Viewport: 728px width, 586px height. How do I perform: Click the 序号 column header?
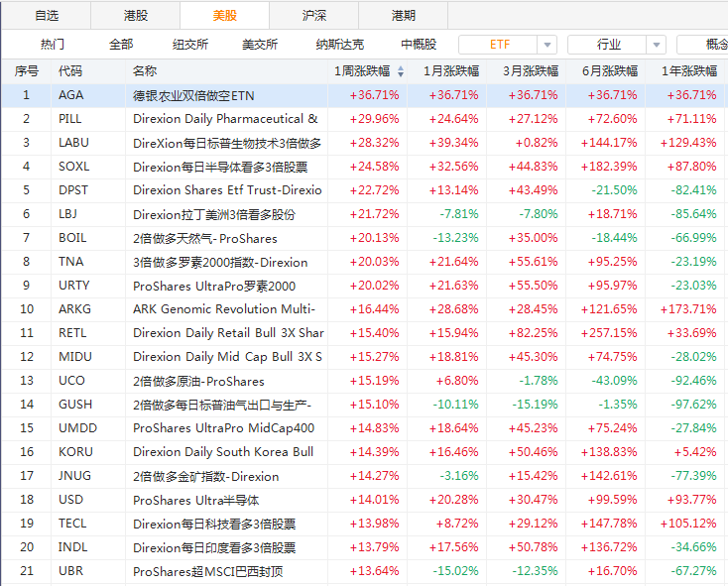[27, 71]
